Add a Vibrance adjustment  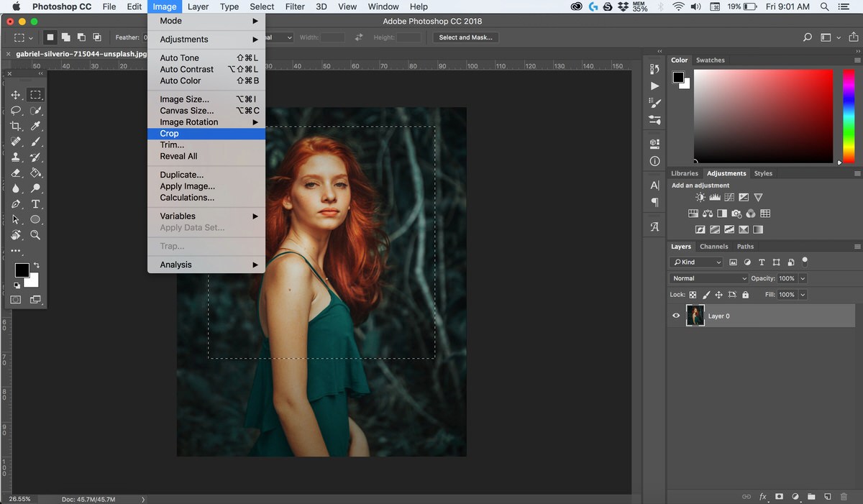click(x=758, y=197)
